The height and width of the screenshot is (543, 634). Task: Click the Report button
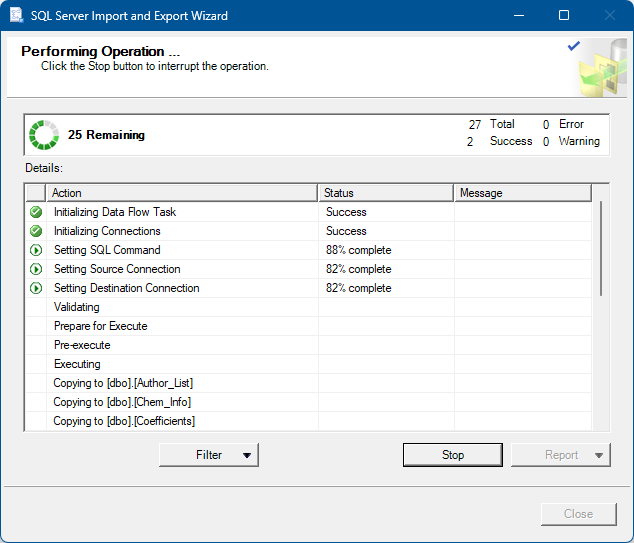(x=561, y=455)
